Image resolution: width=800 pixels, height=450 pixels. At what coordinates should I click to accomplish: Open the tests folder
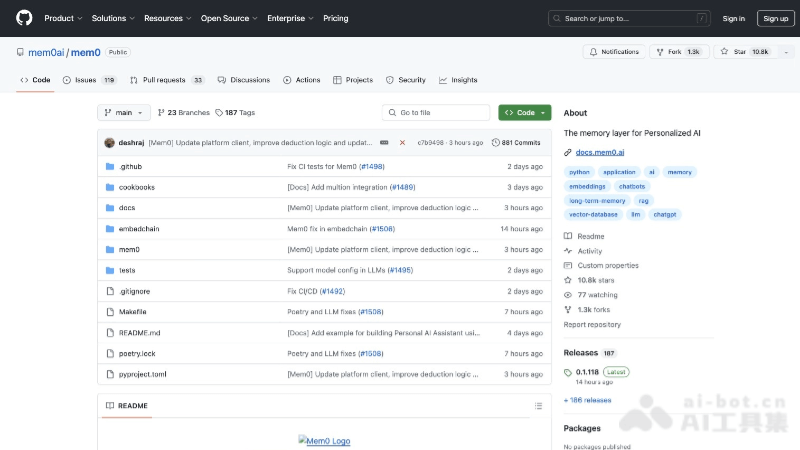[127, 270]
